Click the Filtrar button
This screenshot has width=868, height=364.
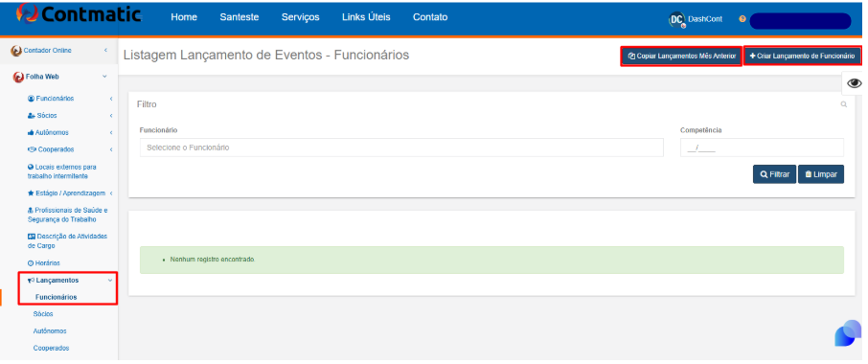(774, 174)
